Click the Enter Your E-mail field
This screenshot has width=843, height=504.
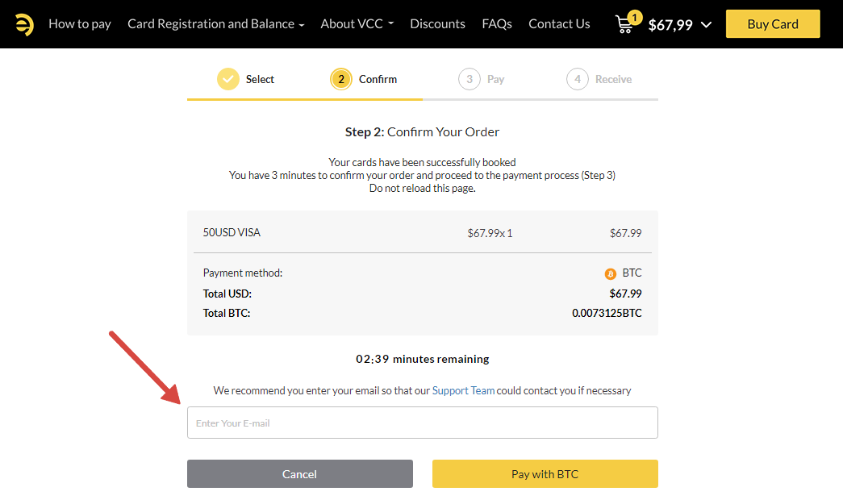coord(422,423)
